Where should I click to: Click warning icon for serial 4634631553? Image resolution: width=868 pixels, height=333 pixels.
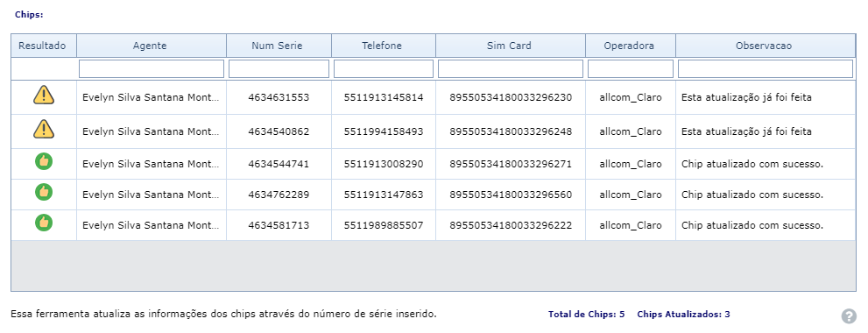click(44, 96)
